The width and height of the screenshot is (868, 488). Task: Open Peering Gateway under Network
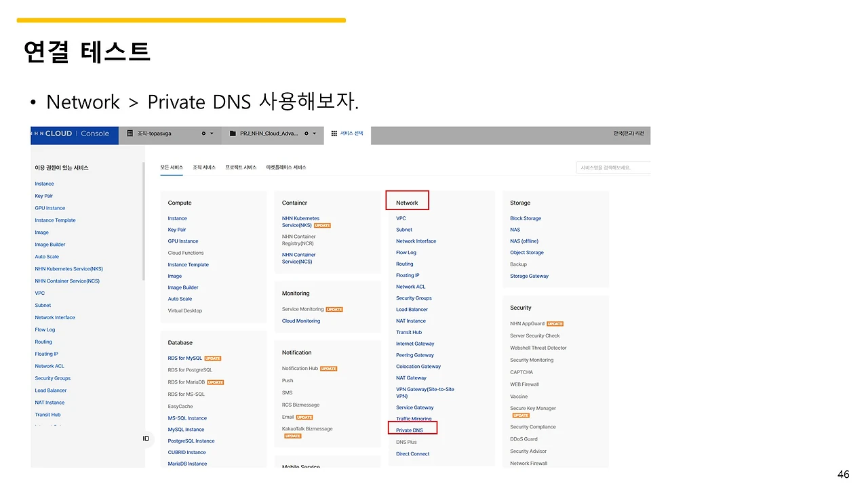[415, 355]
